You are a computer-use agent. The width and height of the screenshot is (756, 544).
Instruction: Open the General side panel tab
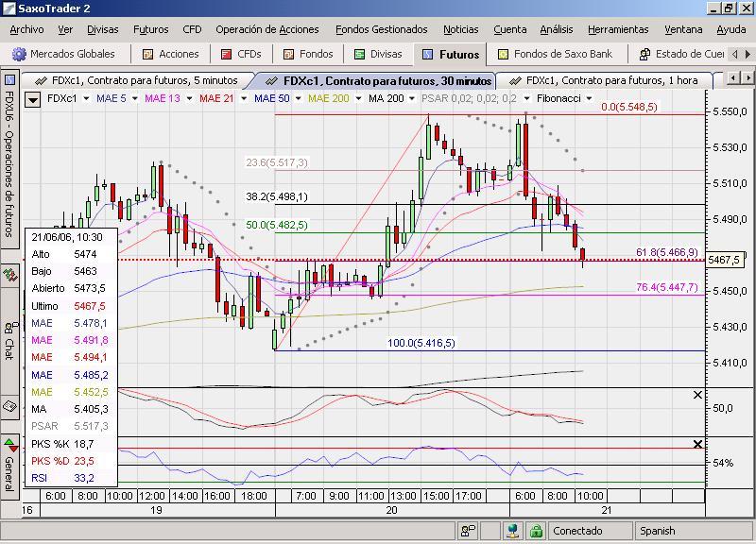point(9,467)
